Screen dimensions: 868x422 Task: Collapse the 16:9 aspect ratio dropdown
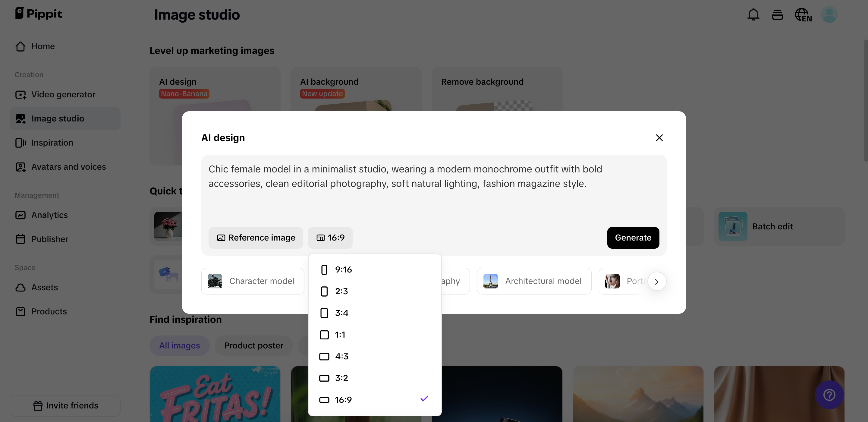330,238
